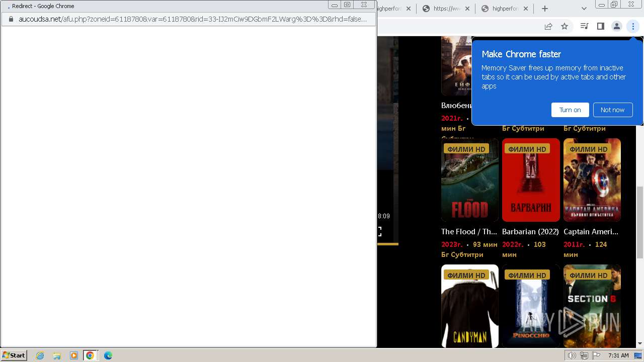Screen dimensions: 644x362
Task: Bookmark this page with the star icon
Action: click(565, 26)
